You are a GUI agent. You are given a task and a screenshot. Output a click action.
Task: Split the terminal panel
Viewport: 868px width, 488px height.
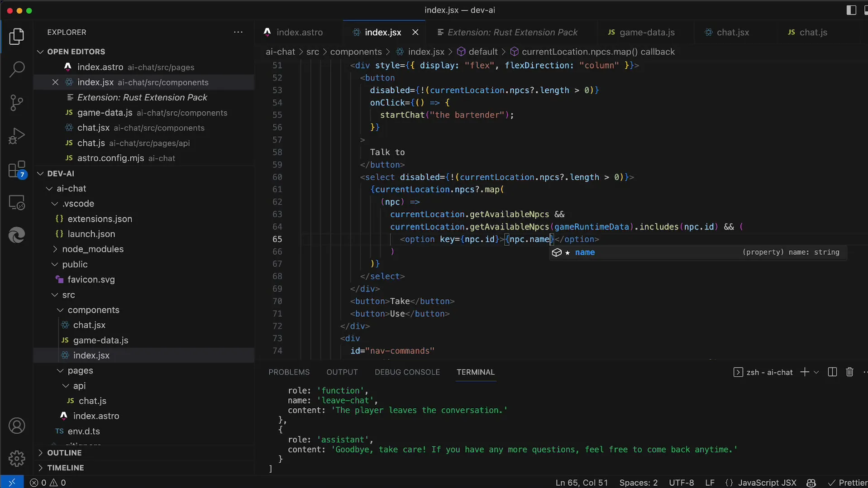[x=832, y=372]
